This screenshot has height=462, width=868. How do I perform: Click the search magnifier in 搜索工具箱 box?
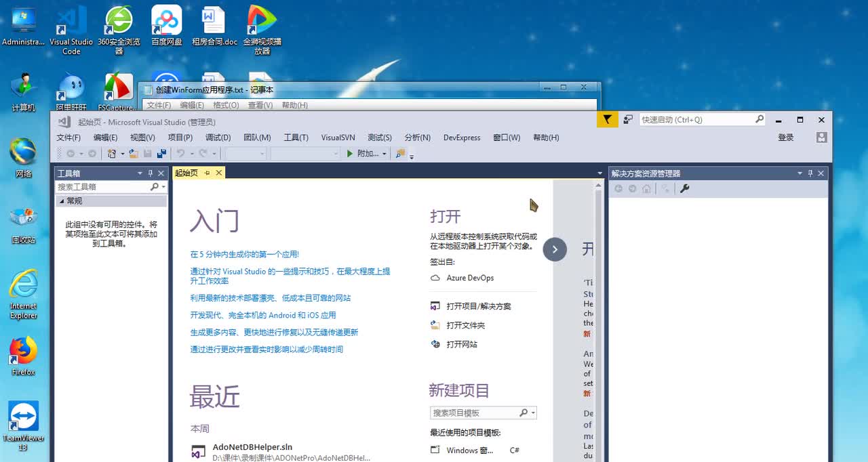pos(155,186)
